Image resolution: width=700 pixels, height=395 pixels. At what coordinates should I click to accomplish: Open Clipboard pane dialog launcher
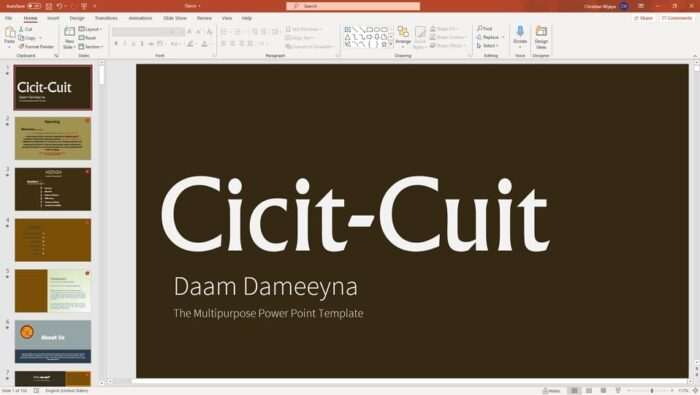point(56,56)
